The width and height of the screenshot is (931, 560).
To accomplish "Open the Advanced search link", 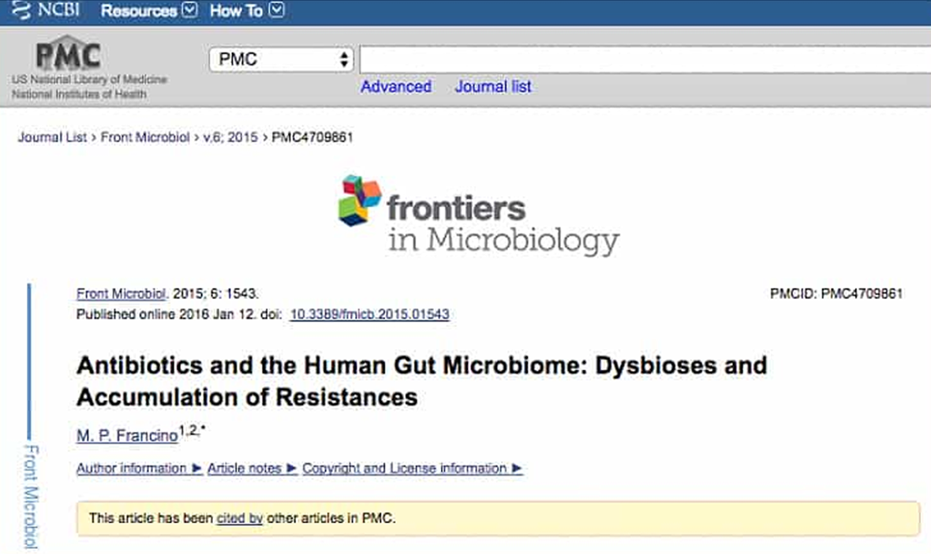I will coord(396,87).
